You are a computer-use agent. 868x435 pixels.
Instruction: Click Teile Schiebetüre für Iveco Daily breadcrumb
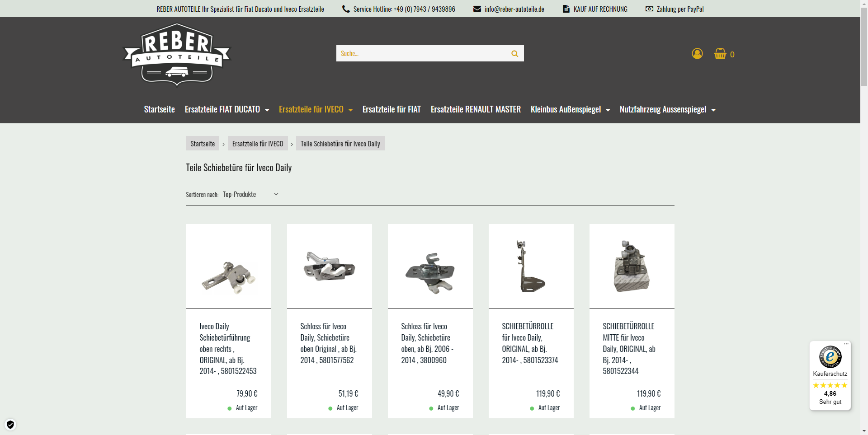click(340, 143)
